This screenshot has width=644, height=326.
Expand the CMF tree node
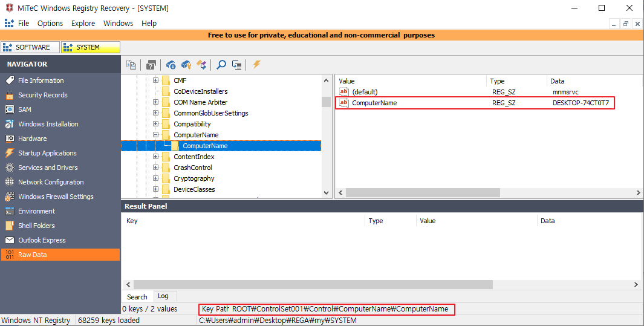point(155,80)
